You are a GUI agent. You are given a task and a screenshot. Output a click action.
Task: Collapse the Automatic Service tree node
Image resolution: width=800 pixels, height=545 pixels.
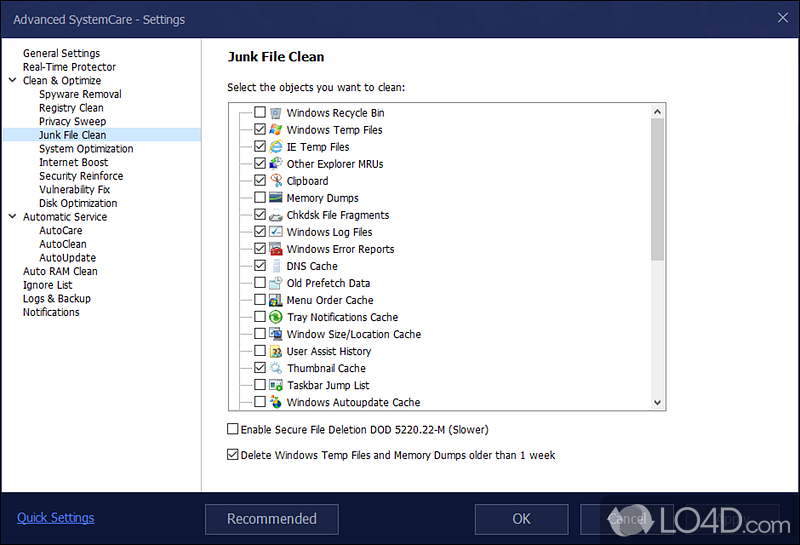tap(13, 217)
